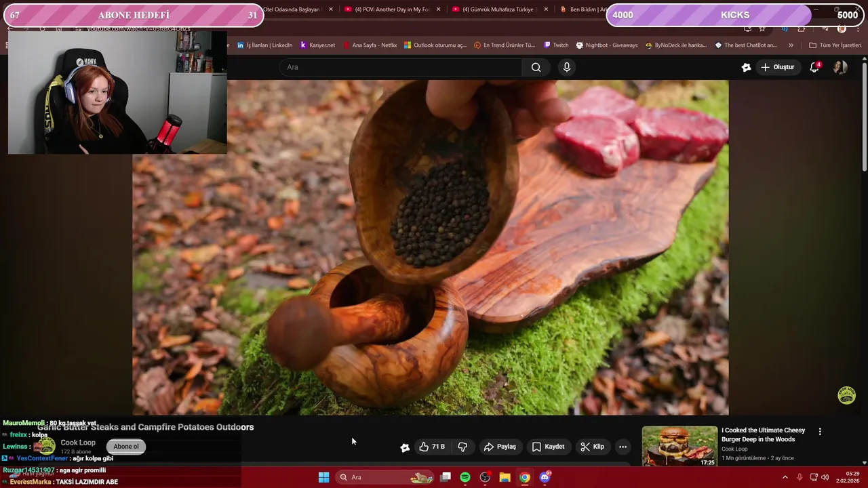Click chat message TAKSİ LAZIMDIR ABE
The image size is (868, 488).
87,482
